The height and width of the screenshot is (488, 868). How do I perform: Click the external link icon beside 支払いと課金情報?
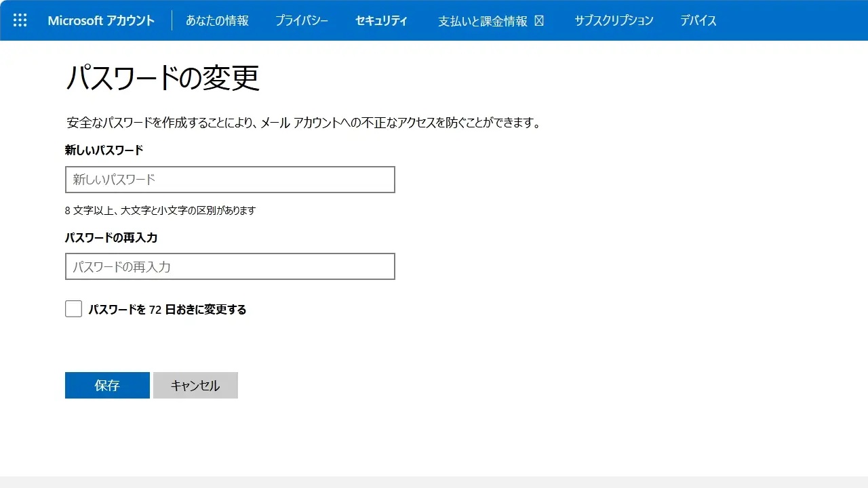539,21
